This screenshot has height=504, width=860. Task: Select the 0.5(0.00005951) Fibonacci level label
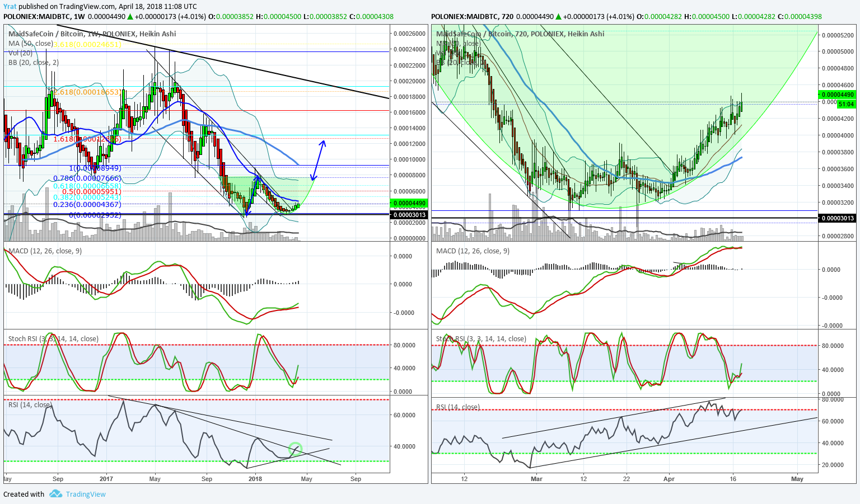coord(92,191)
